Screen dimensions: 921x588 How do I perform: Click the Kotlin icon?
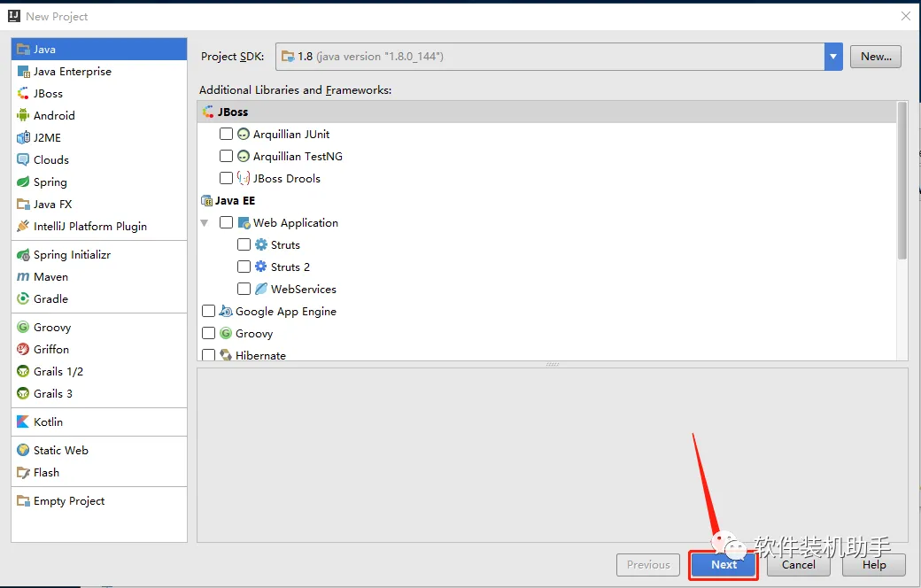[24, 422]
